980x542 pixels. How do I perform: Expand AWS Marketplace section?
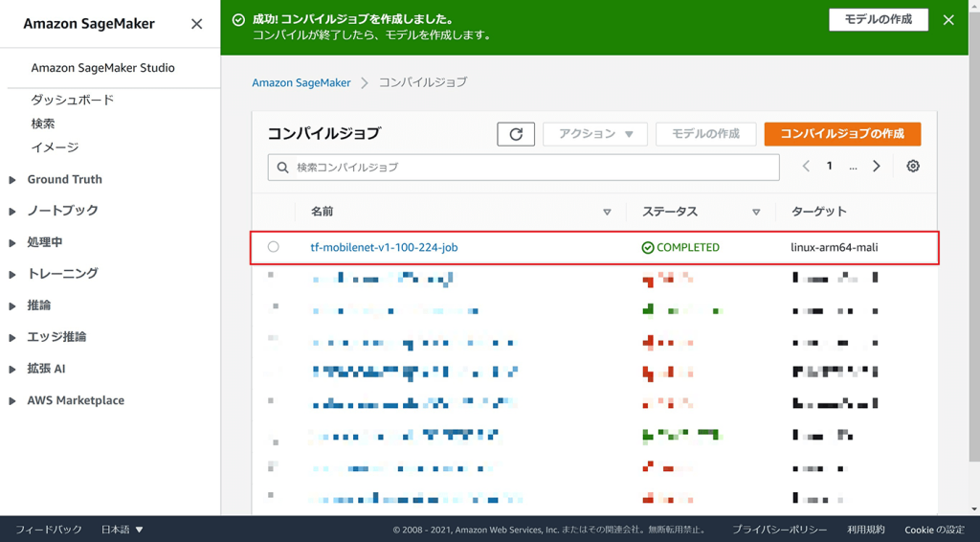coord(11,401)
